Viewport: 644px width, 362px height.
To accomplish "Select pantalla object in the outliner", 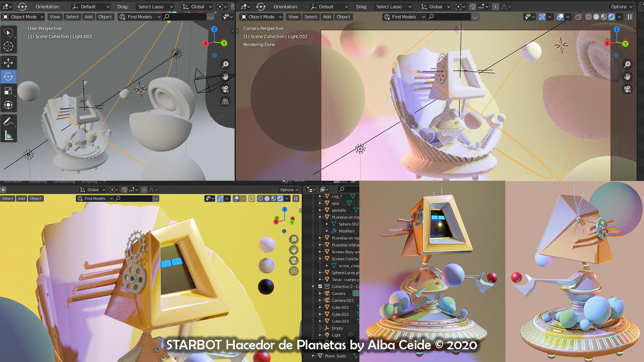I will coord(339,210).
